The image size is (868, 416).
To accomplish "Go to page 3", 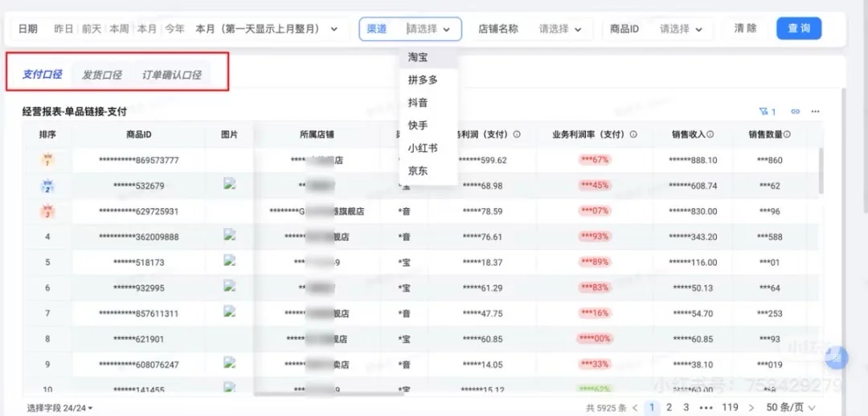I will (686, 408).
